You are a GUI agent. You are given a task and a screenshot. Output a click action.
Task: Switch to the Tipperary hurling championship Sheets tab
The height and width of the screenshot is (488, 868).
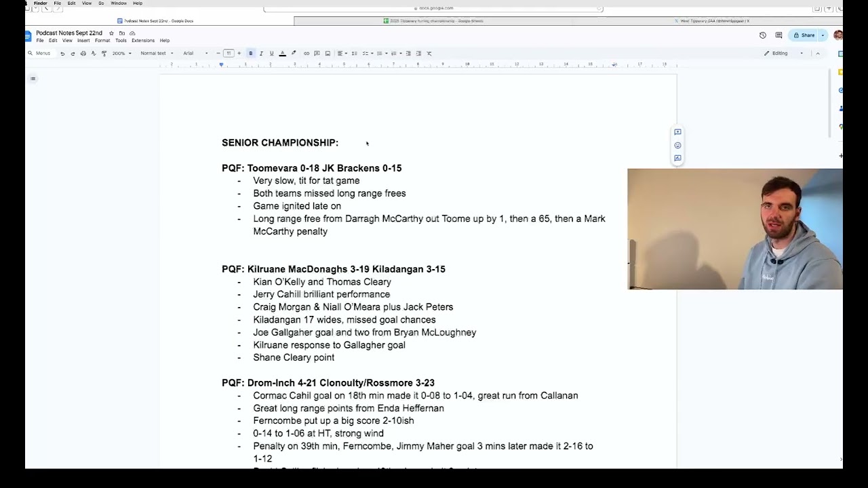pos(433,21)
